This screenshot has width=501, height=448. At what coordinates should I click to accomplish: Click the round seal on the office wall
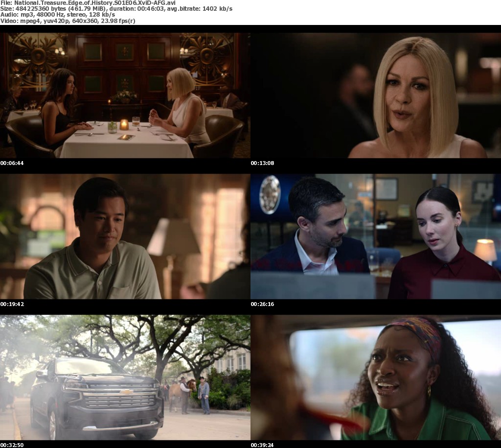[x=270, y=194]
